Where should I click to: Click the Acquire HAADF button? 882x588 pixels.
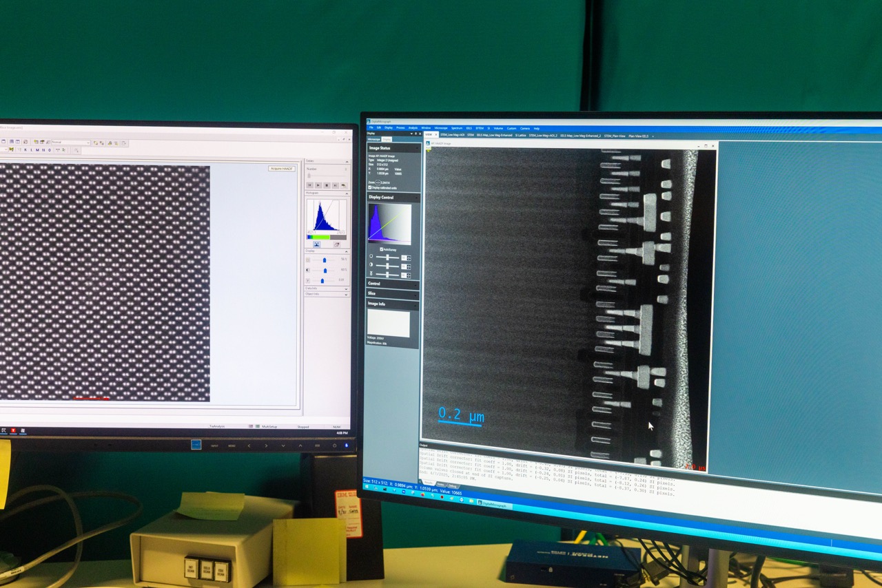coord(281,169)
